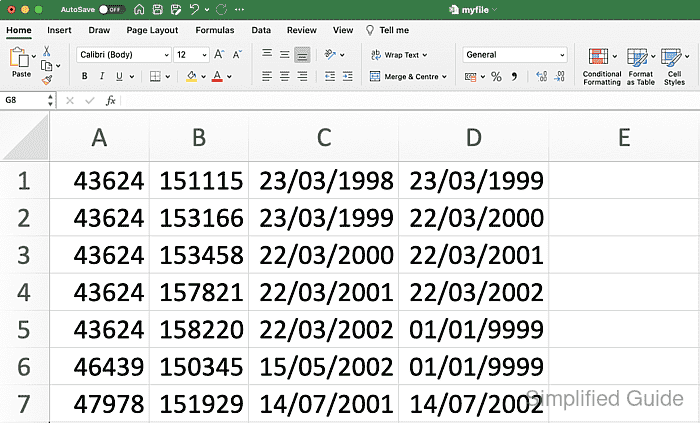Image resolution: width=700 pixels, height=423 pixels.
Task: Toggle the AutoSave switch
Action: [110, 9]
